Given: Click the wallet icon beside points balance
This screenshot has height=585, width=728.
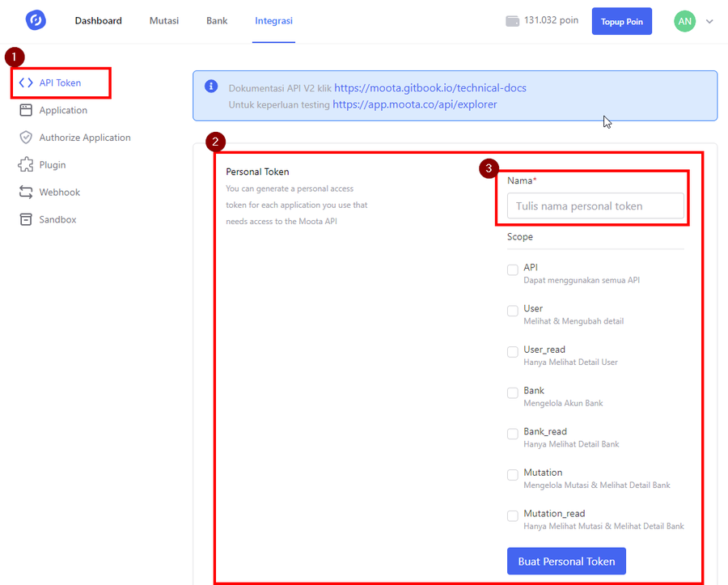Looking at the screenshot, I should point(512,21).
